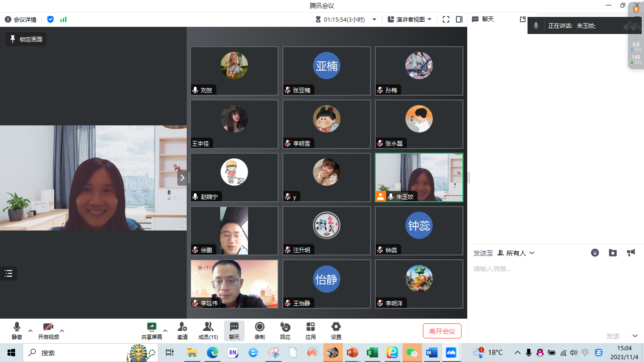Open 会议详情 meeting details

(x=21, y=19)
